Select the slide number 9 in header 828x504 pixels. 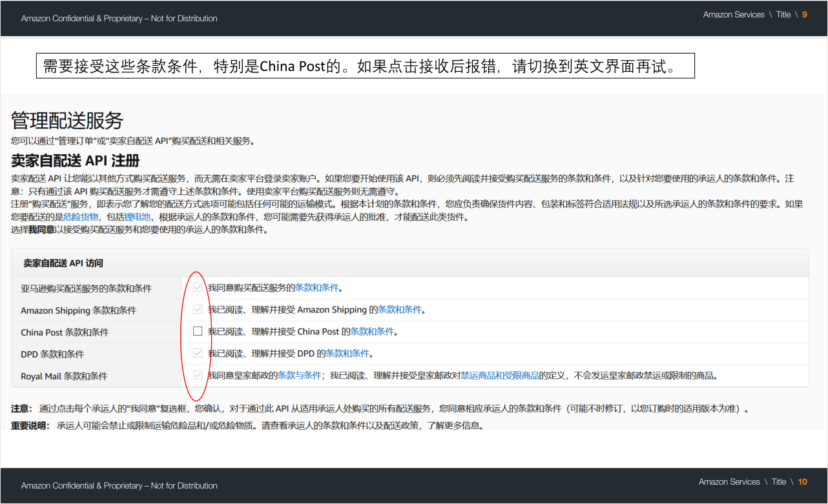coord(805,15)
